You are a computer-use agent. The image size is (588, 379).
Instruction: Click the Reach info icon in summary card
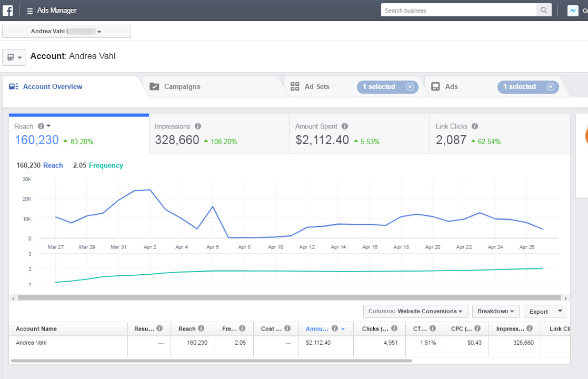(41, 126)
